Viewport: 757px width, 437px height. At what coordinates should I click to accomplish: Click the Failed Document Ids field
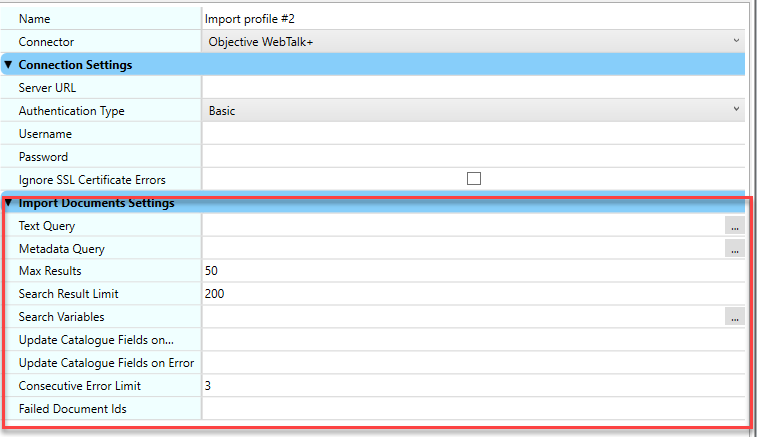pyautogui.click(x=474, y=408)
